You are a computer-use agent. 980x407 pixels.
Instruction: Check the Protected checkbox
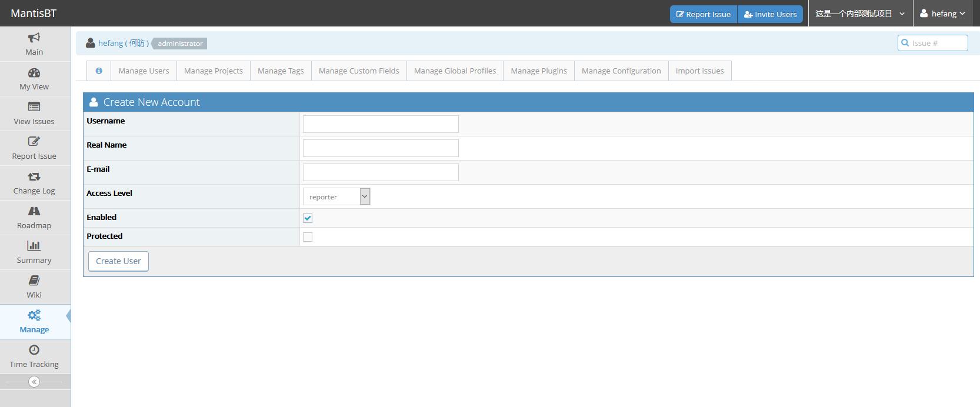point(308,237)
